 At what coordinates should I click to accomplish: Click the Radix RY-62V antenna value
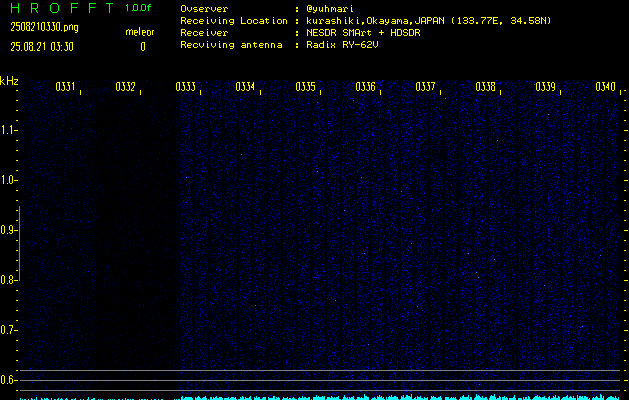[343, 45]
